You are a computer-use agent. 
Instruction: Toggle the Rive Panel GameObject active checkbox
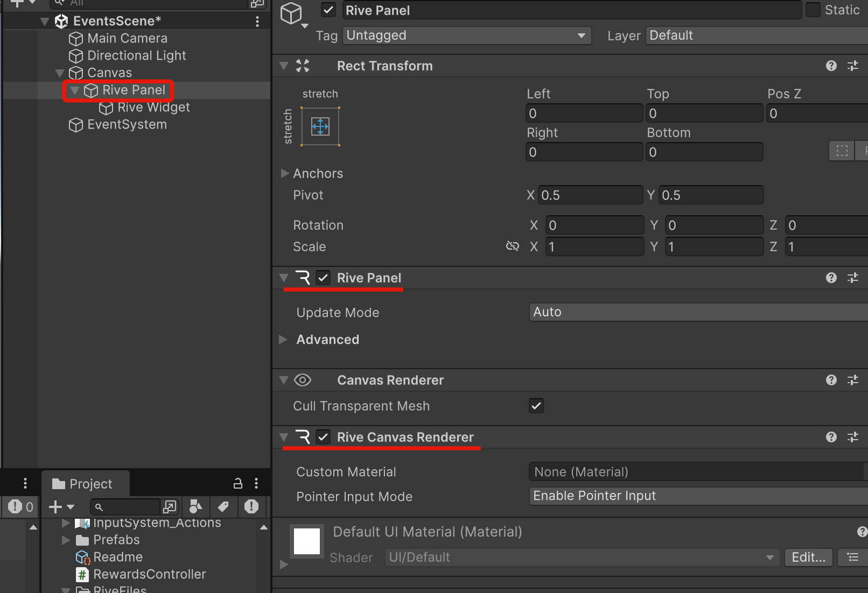(x=328, y=10)
